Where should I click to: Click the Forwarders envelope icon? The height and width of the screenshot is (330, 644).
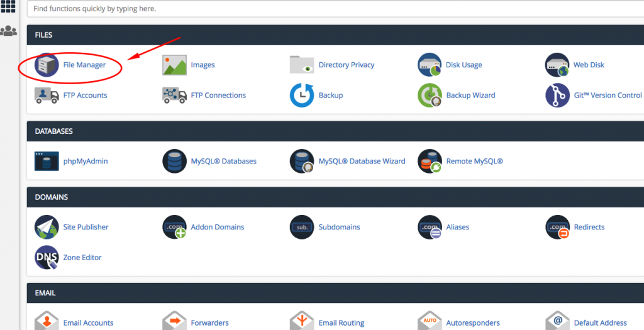pyautogui.click(x=175, y=321)
